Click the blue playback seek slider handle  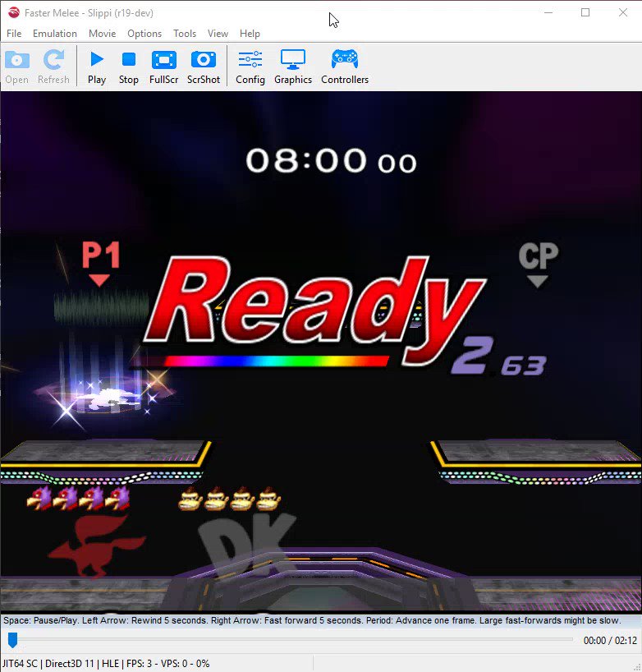(12, 640)
